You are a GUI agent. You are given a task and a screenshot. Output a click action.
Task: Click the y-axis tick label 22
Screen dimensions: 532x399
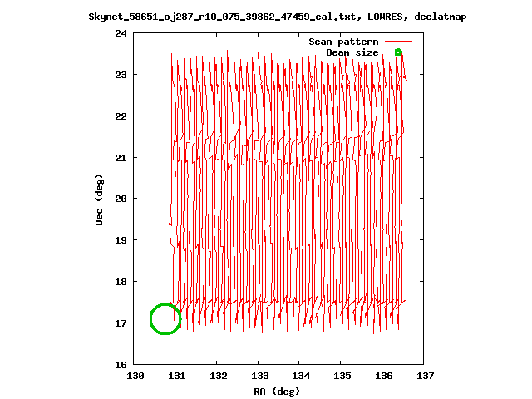coord(121,116)
